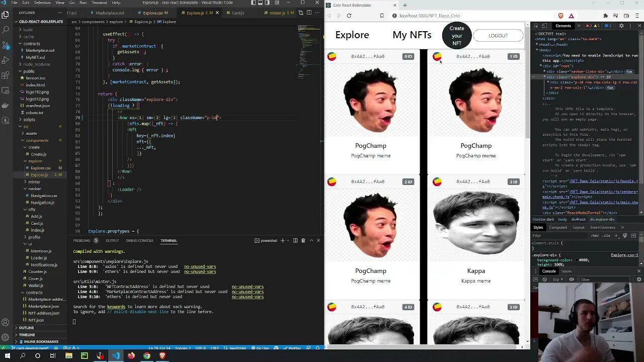Click the Styles filter input field

(558, 235)
